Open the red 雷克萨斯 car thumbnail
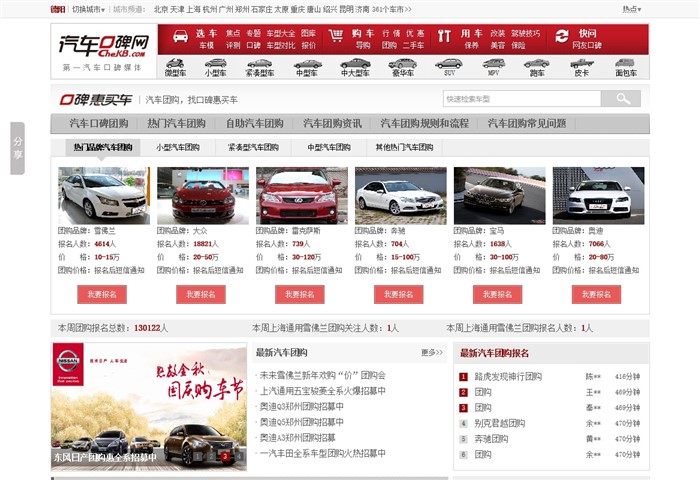The height and width of the screenshot is (480, 700). coord(302,196)
